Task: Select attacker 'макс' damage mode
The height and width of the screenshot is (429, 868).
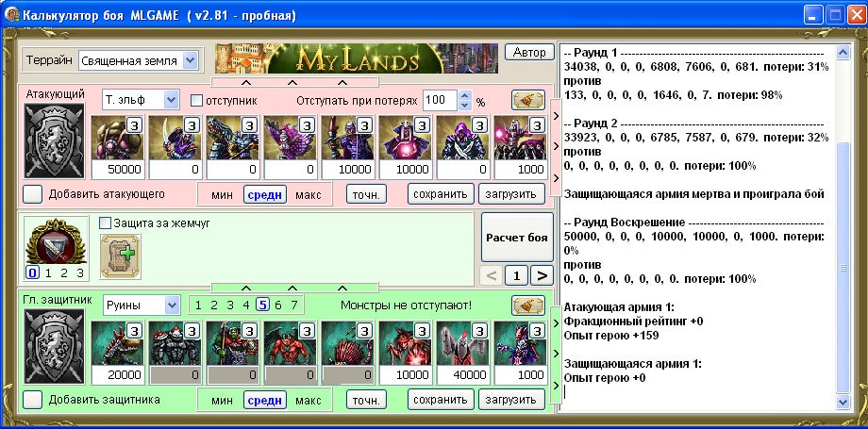Action: 309,195
